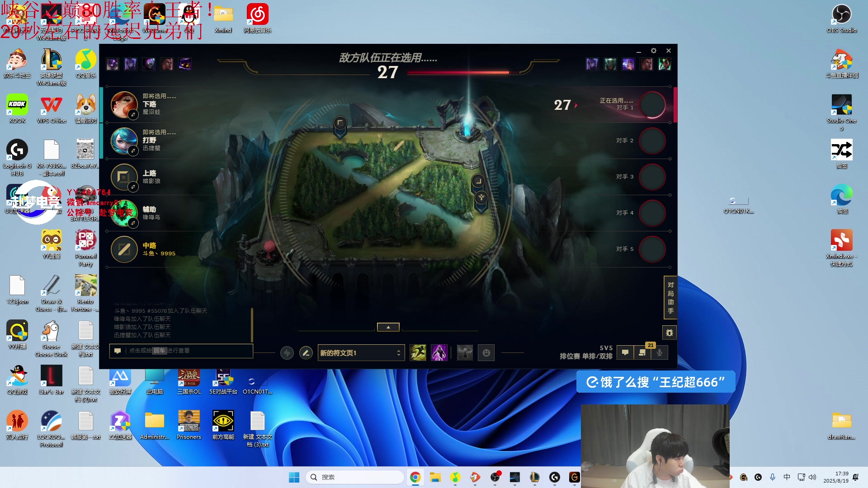
Task: Open the 新的符文页1 rune page dropdown
Action: 361,353
